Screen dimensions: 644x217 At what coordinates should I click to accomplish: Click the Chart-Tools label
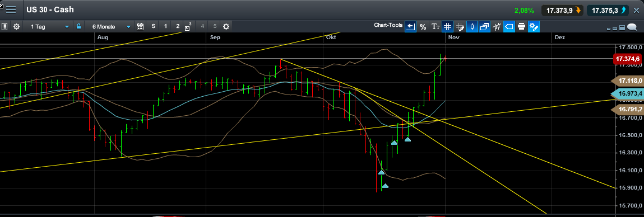pos(388,25)
